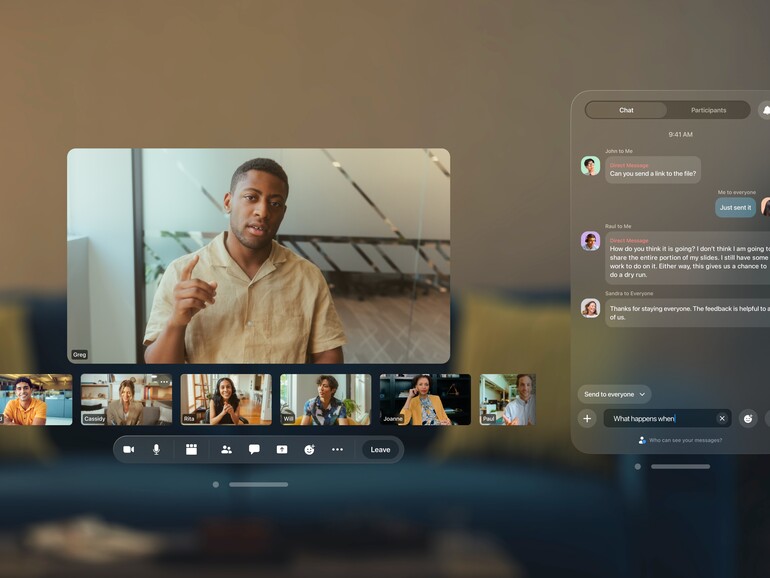Select Cassidy's video thumbnail
This screenshot has height=578, width=770.
(x=126, y=399)
